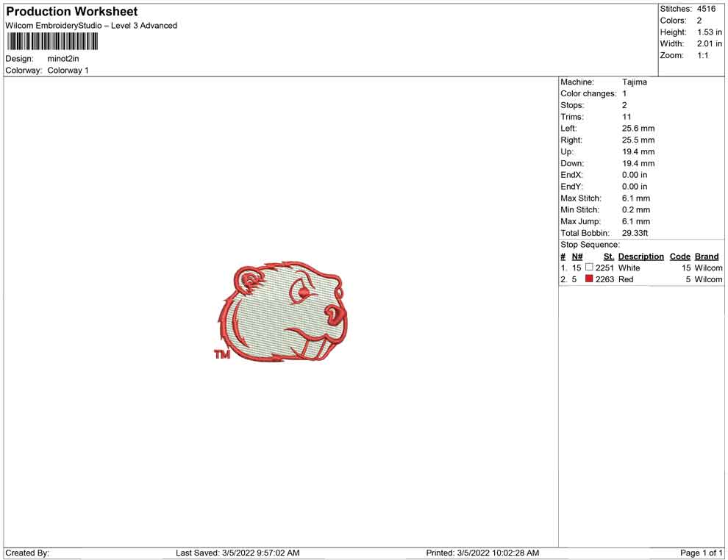Screen dimensions: 728x560
Task: Click the 'Created By:' footer label
Action: [x=27, y=553]
